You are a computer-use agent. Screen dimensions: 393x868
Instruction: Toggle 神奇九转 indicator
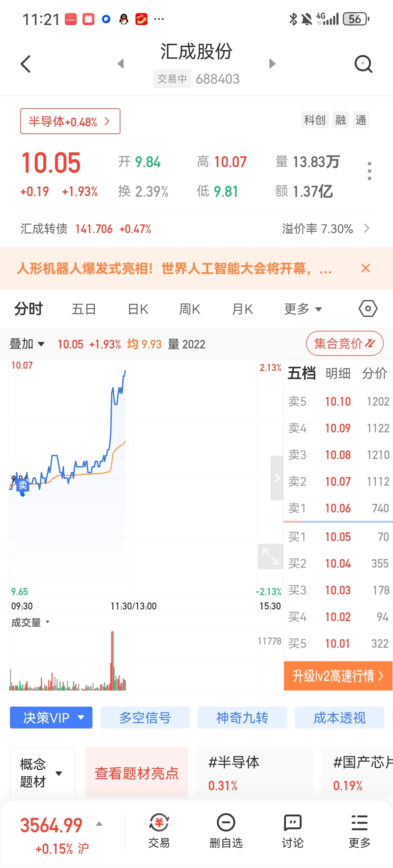(242, 718)
